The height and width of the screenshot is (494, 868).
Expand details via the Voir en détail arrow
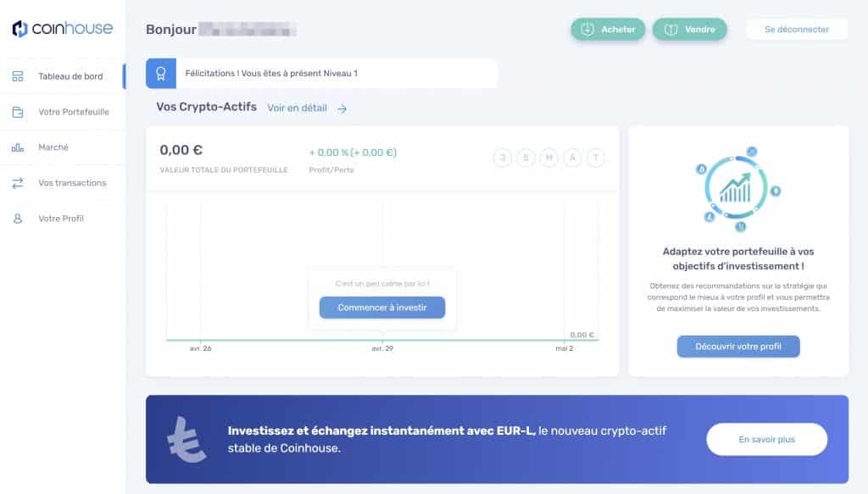[x=342, y=108]
